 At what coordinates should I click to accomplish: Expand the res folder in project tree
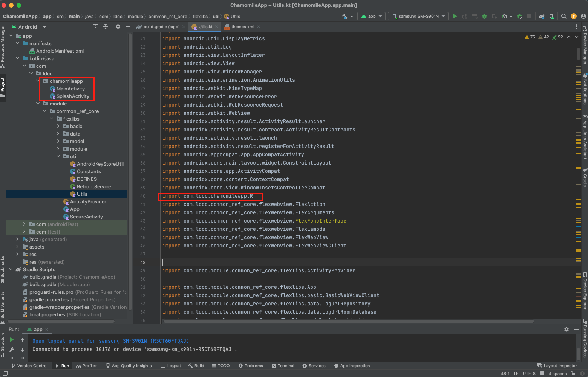17,254
